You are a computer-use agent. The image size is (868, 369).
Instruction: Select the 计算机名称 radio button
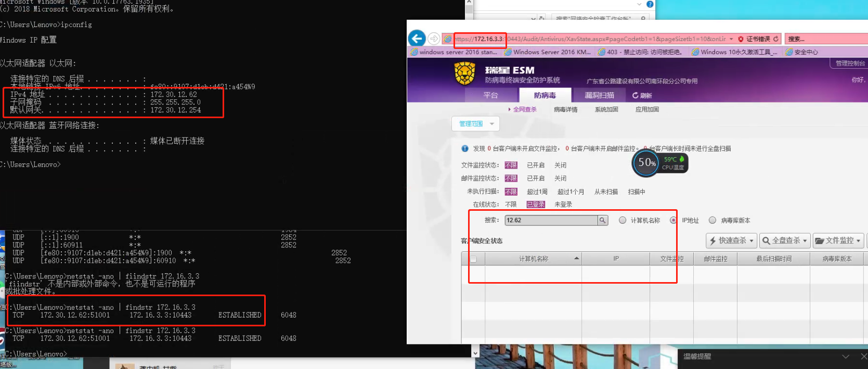coord(623,220)
